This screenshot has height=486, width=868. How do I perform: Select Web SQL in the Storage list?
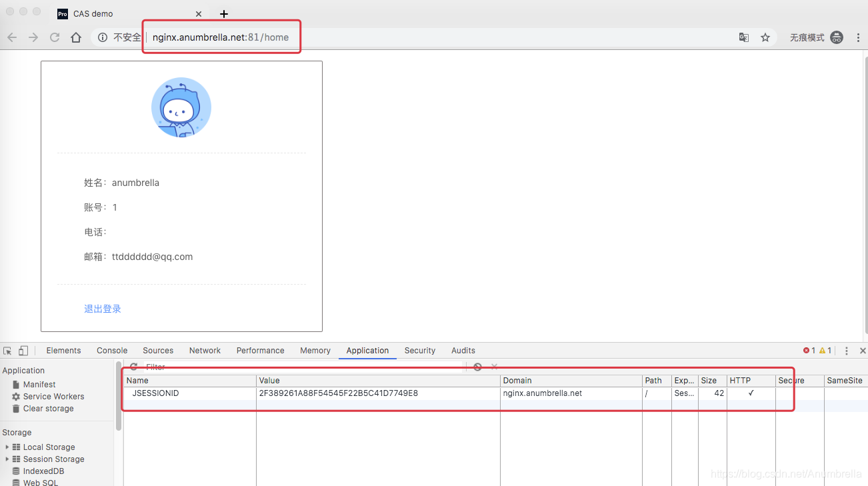click(x=41, y=483)
